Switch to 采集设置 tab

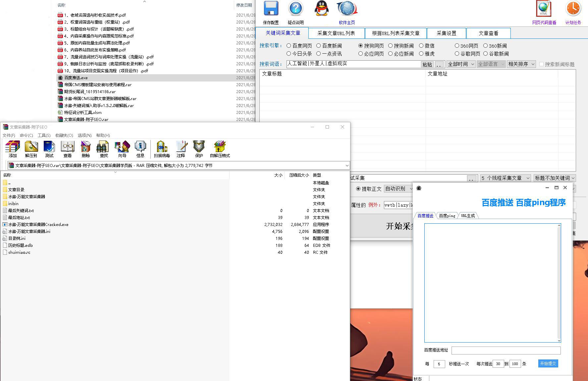click(447, 33)
